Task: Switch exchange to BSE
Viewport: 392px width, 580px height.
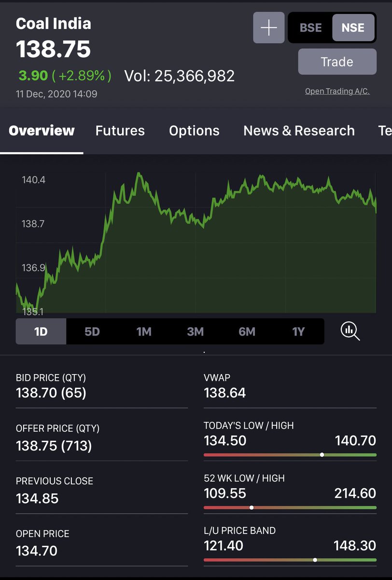Action: (x=310, y=28)
